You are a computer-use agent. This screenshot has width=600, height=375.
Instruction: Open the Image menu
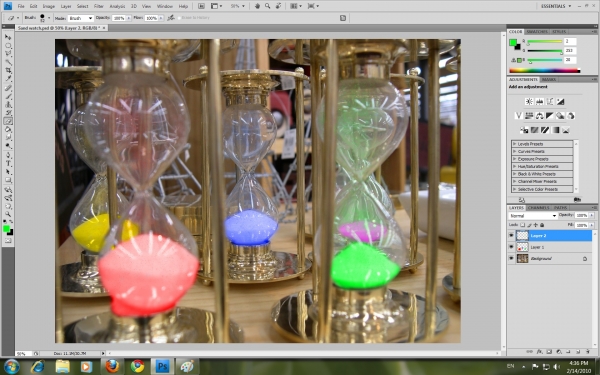pyautogui.click(x=49, y=6)
